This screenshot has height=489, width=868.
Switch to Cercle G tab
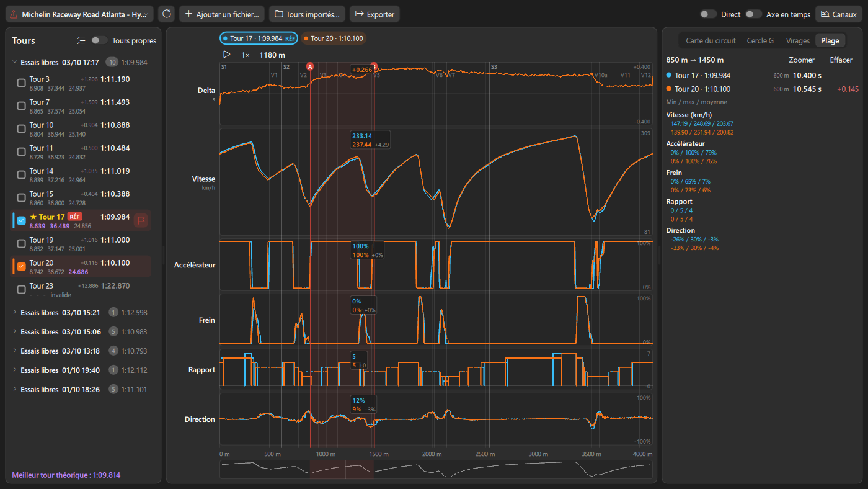tap(760, 40)
